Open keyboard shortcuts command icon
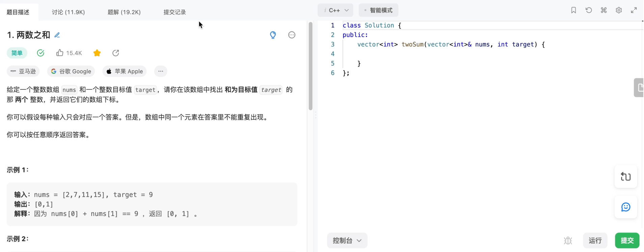This screenshot has width=644, height=252. pyautogui.click(x=604, y=10)
